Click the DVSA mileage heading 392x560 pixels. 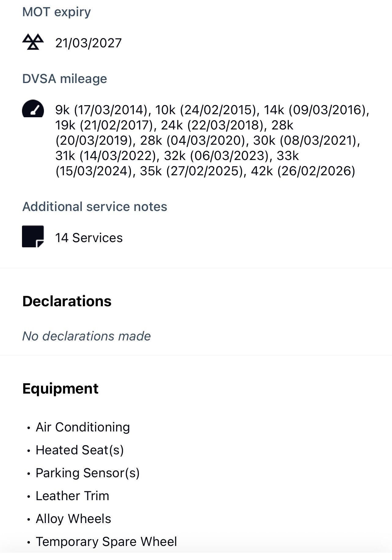pyautogui.click(x=65, y=79)
